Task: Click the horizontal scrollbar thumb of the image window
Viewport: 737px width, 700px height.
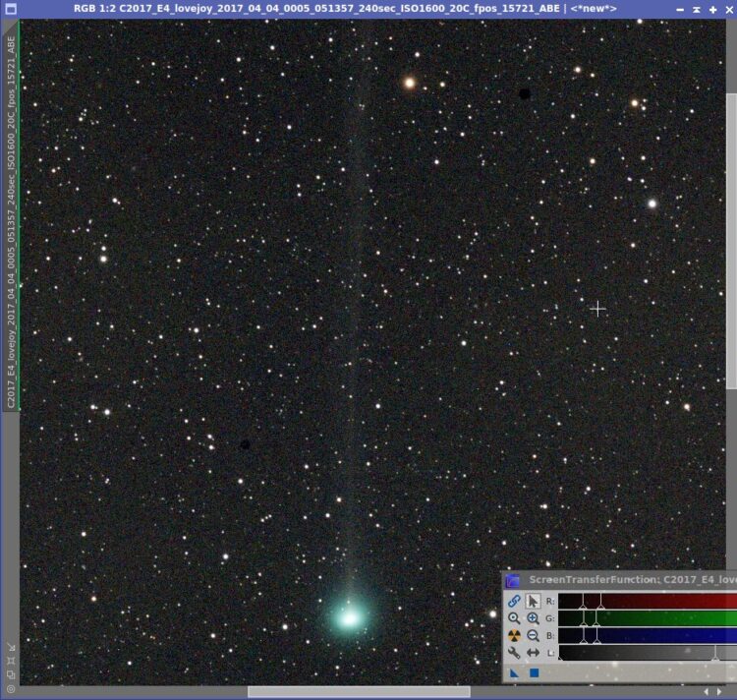Action: click(x=359, y=691)
